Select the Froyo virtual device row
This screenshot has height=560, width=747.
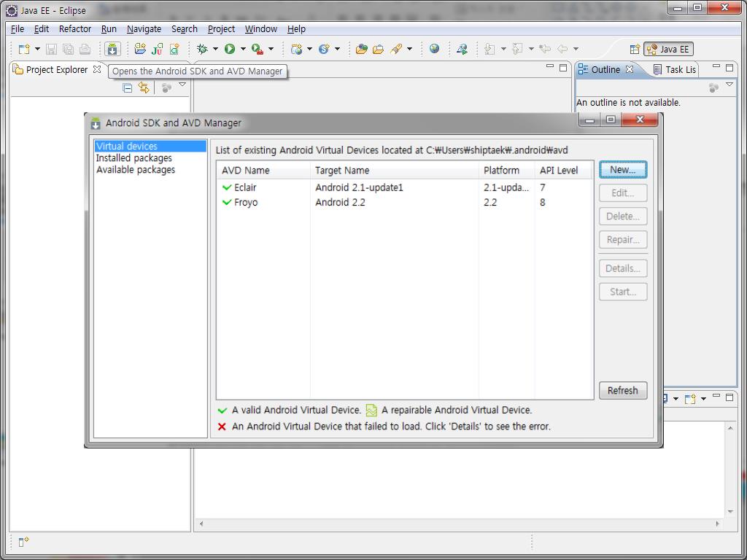(405, 203)
